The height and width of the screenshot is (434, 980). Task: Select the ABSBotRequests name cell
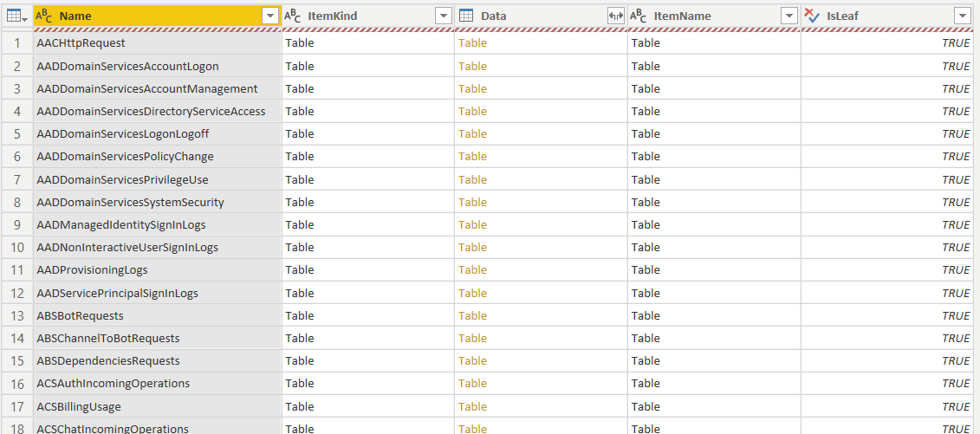(x=157, y=315)
